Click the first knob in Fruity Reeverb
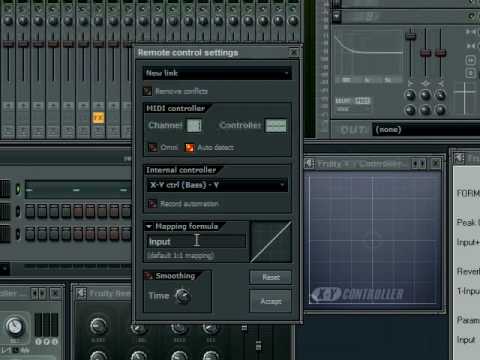This screenshot has height=360, width=480. pos(98,325)
